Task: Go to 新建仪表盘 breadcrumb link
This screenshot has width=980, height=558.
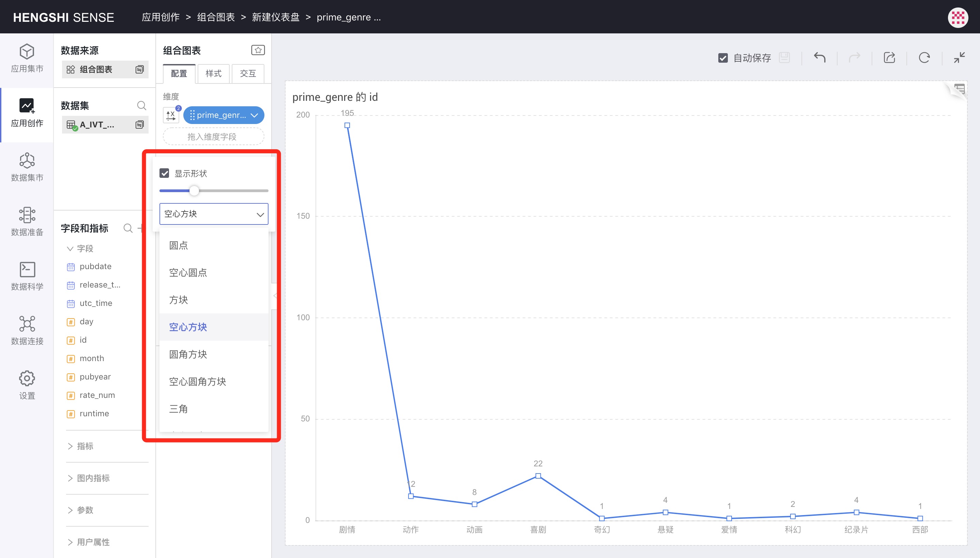Action: [276, 17]
